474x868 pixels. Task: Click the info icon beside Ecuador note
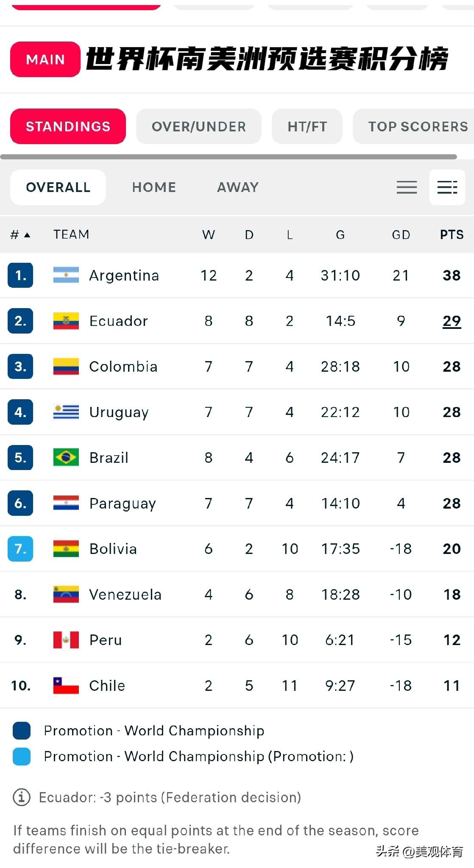coord(22,797)
